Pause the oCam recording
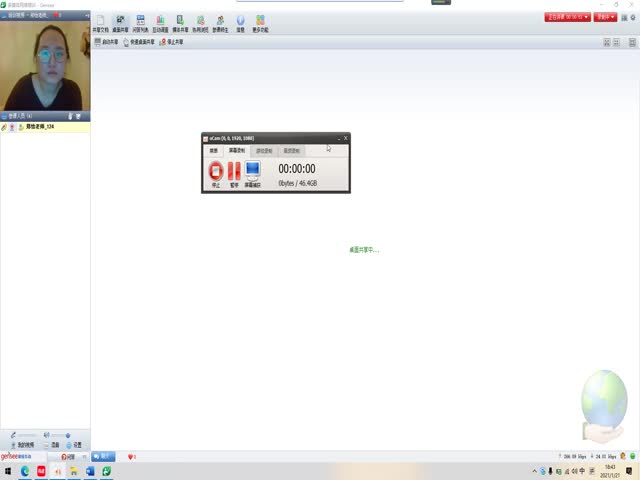 (x=234, y=172)
